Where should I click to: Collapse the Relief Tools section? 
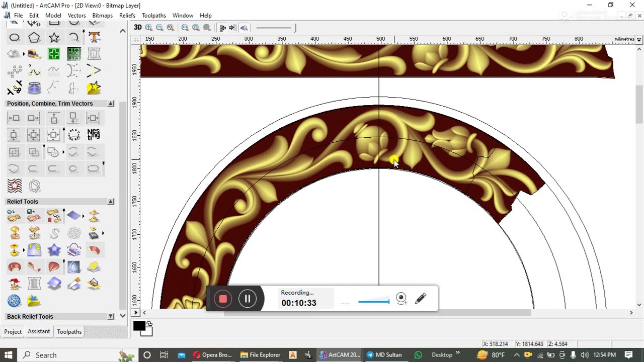(111, 202)
